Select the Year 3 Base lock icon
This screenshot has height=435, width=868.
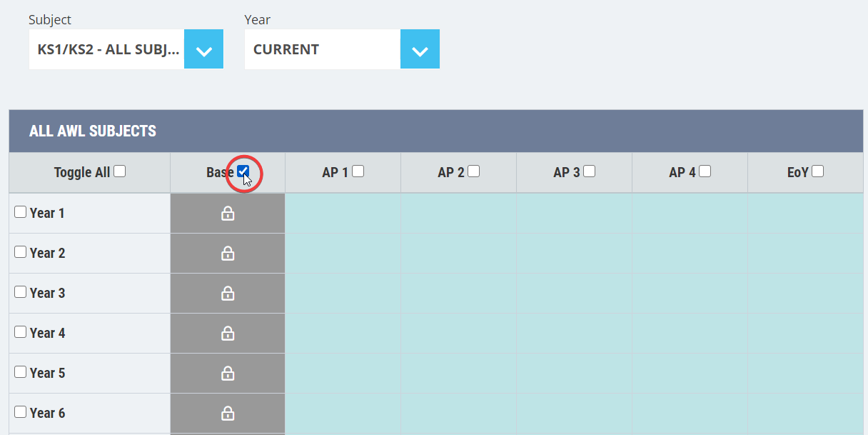(228, 294)
